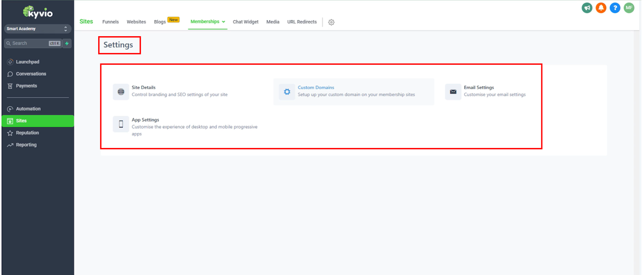Click the lightning bolt quick actions icon
Viewport: 644px width, 275px height.
coord(67,43)
